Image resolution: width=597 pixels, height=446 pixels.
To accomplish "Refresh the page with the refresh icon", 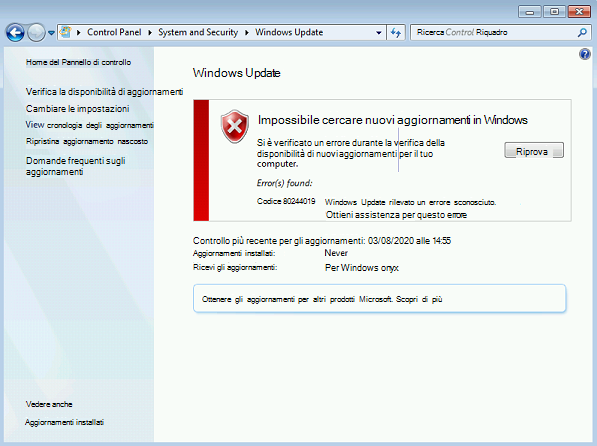I will 396,33.
